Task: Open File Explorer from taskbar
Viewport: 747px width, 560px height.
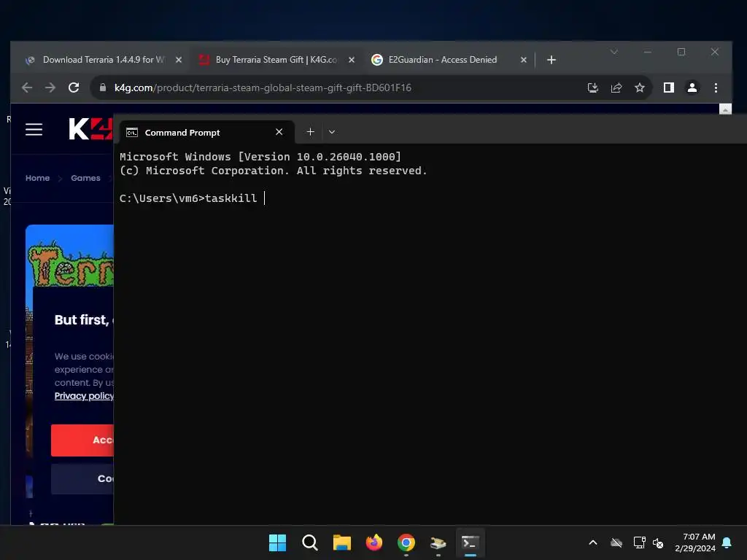Action: click(341, 542)
